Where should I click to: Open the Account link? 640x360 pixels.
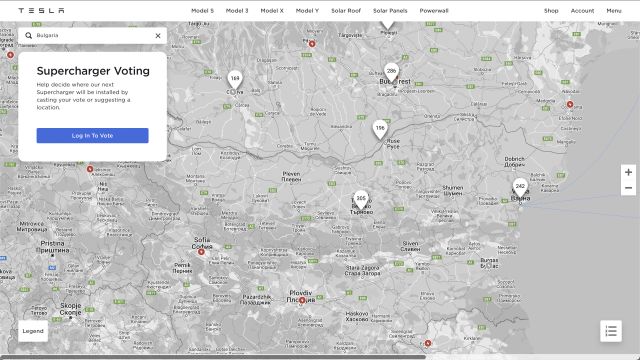tap(582, 11)
